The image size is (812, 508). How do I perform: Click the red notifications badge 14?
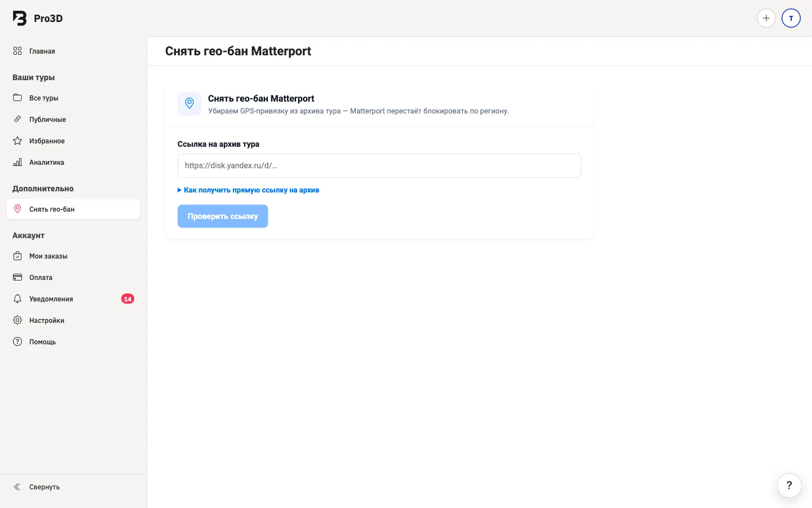(x=127, y=299)
